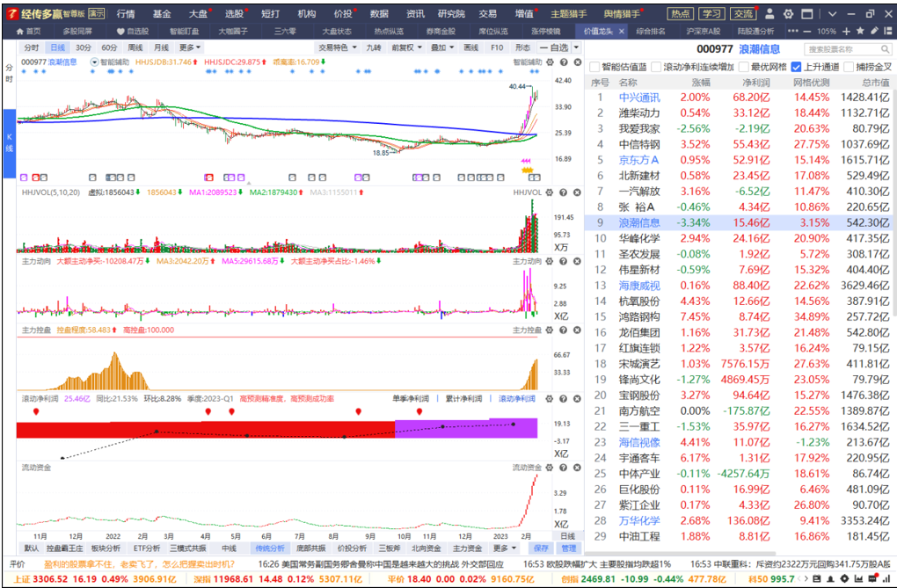
Task: Expand the arrow next to 自选
Action: coord(577,48)
